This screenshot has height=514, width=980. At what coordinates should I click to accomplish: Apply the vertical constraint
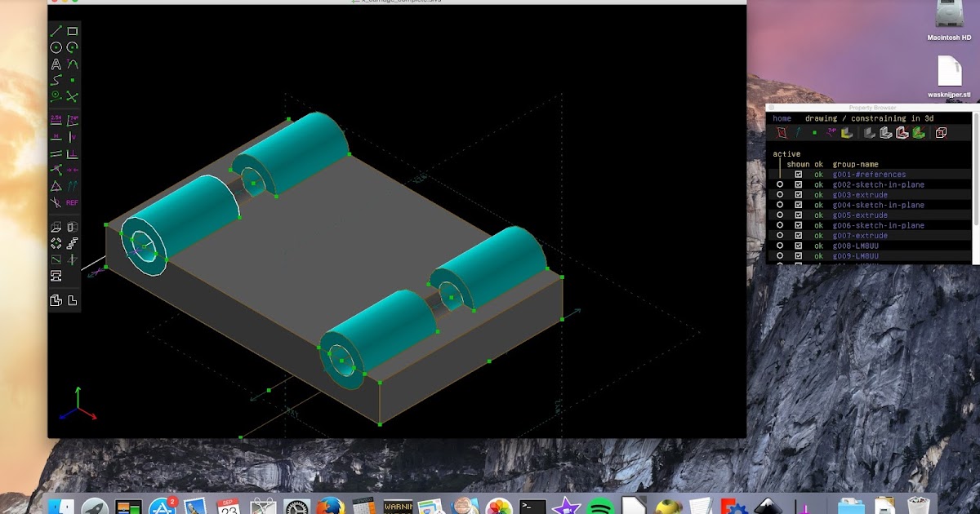point(73,138)
